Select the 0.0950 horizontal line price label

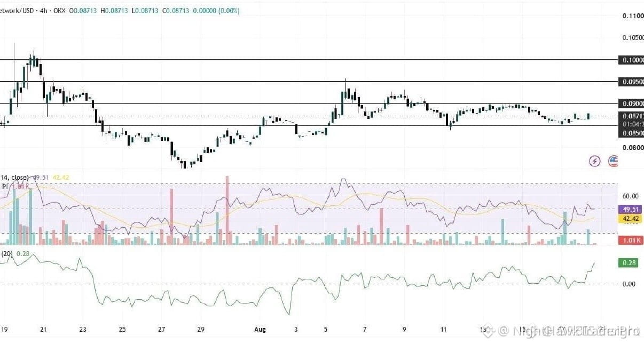point(631,82)
